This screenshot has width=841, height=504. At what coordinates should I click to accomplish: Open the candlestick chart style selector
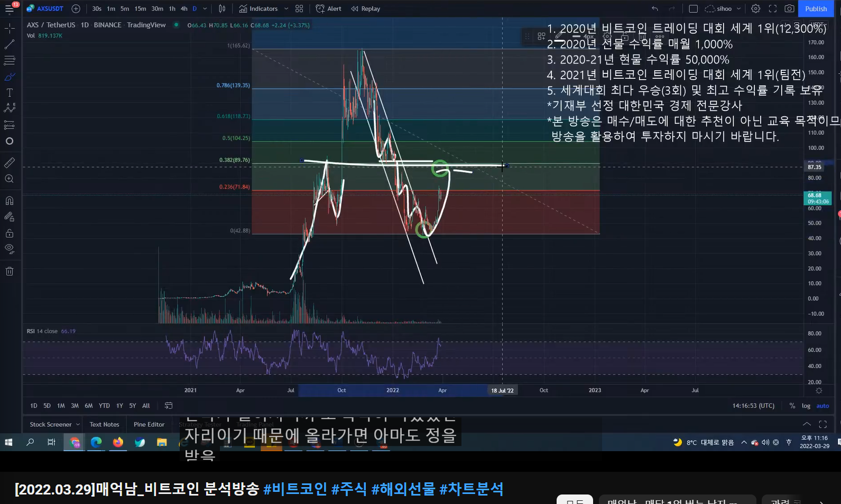pyautogui.click(x=222, y=8)
